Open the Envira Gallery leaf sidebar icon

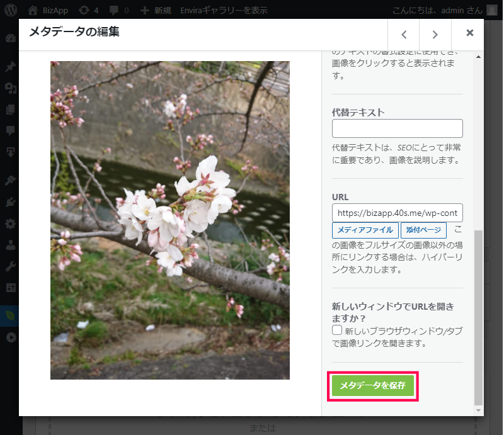coord(11,316)
